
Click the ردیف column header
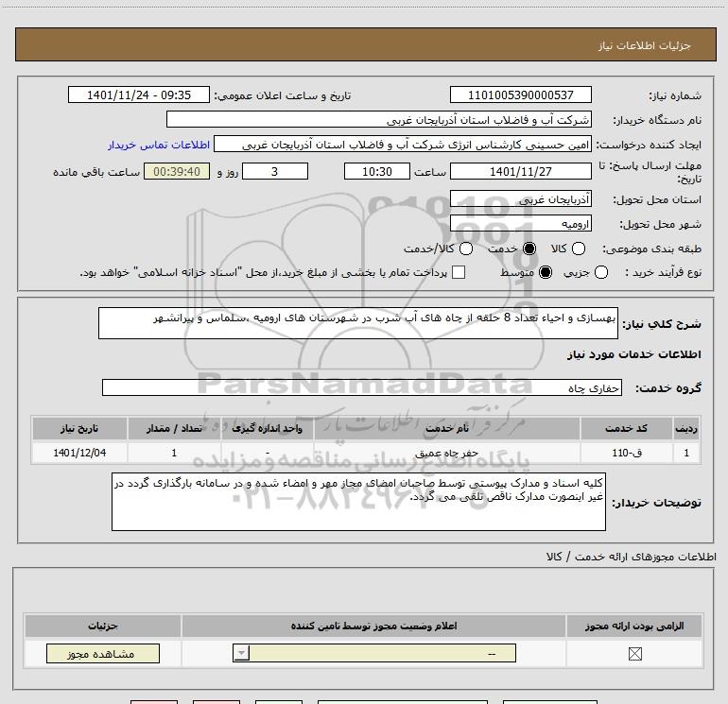click(x=686, y=428)
